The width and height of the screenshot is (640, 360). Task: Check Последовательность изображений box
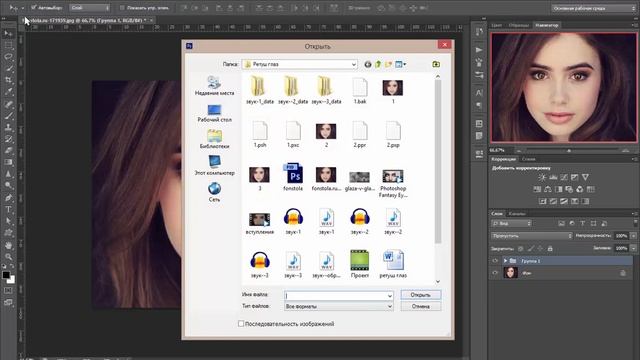pyautogui.click(x=241, y=323)
